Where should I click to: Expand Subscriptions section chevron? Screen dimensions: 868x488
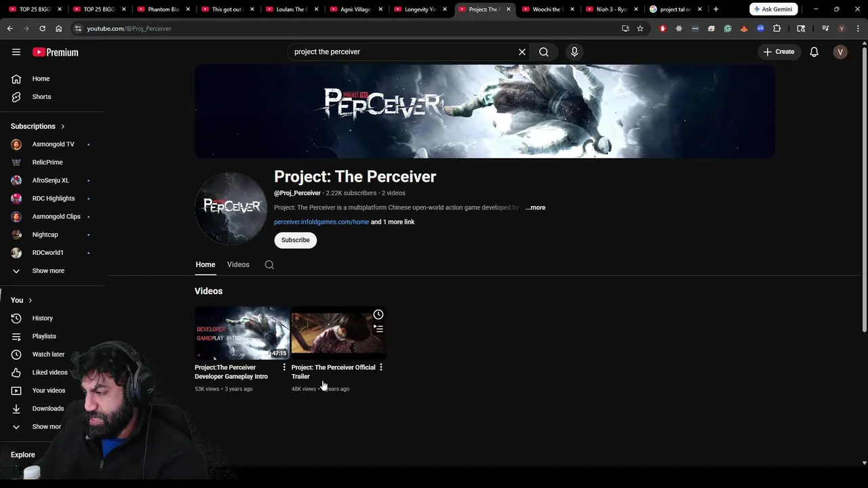coord(62,127)
